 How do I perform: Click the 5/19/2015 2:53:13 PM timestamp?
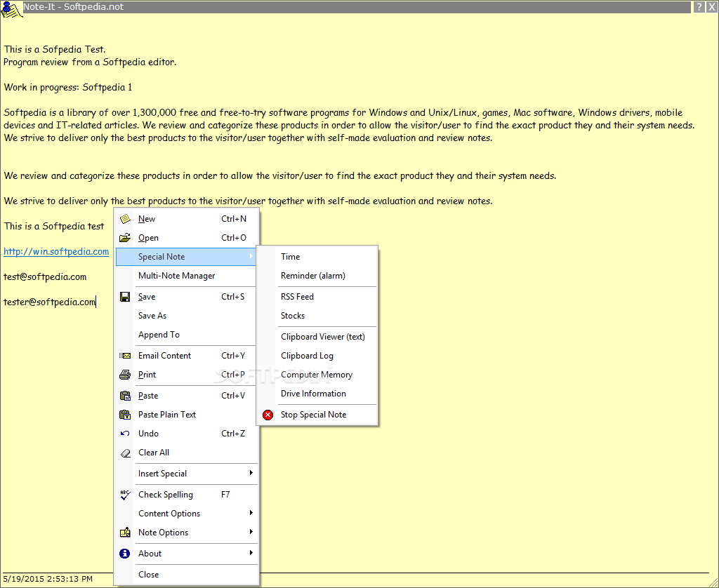click(x=48, y=580)
